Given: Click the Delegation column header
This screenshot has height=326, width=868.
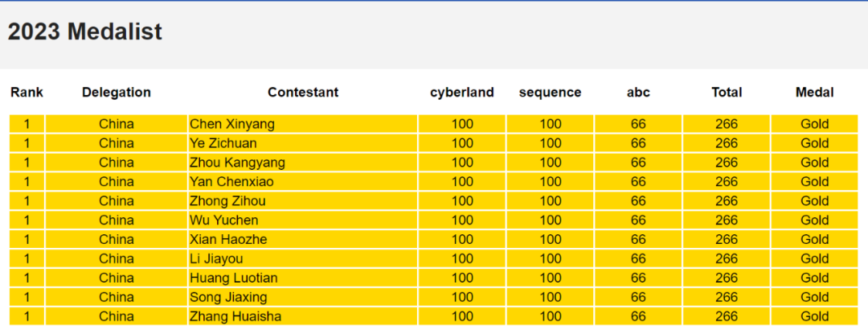Looking at the screenshot, I should tap(117, 93).
